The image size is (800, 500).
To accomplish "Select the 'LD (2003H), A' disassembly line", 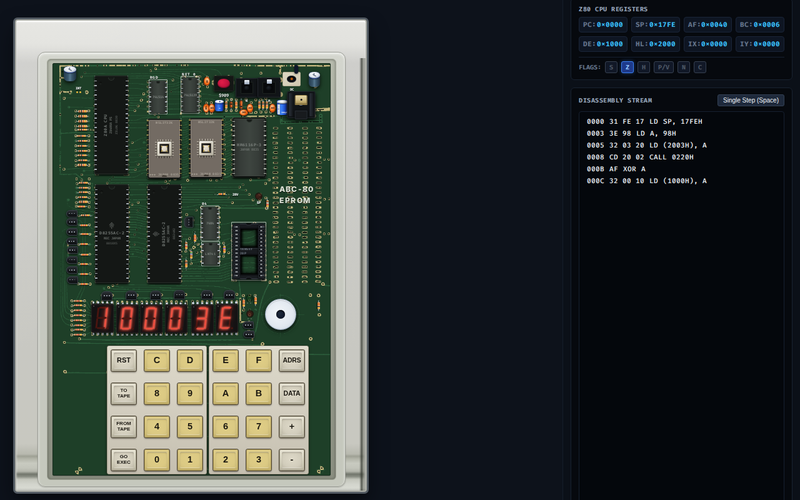I will click(646, 145).
